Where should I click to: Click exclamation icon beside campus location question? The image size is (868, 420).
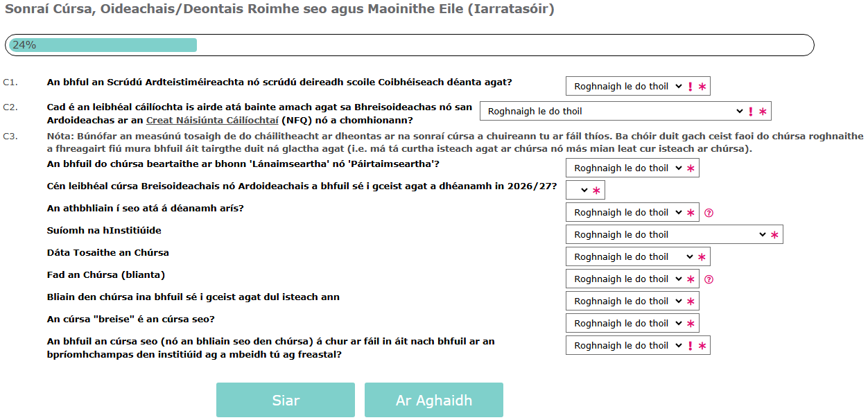click(690, 346)
